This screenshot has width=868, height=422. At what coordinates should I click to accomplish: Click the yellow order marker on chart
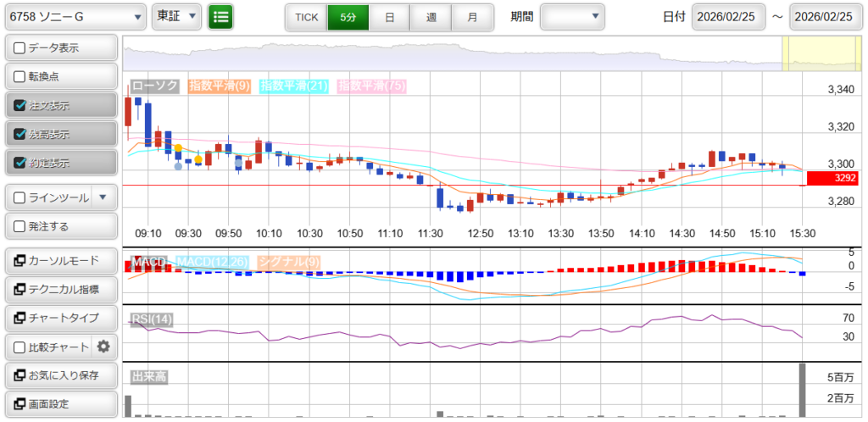pos(178,148)
